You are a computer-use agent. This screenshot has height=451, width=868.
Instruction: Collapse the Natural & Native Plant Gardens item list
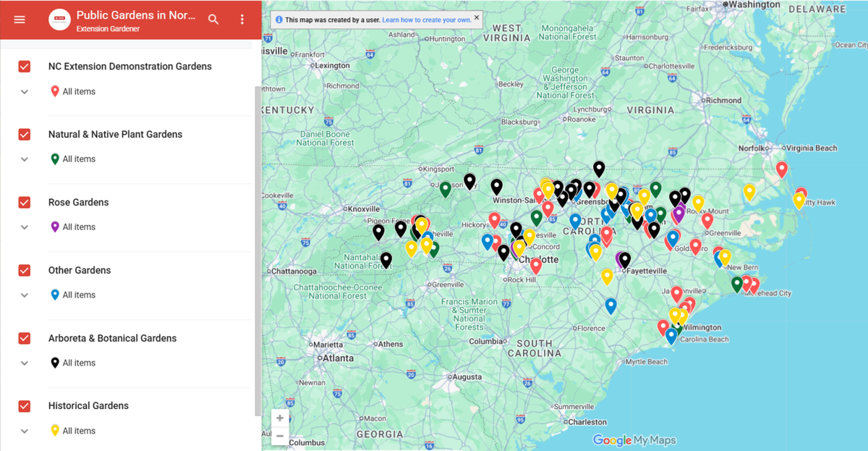(x=24, y=159)
